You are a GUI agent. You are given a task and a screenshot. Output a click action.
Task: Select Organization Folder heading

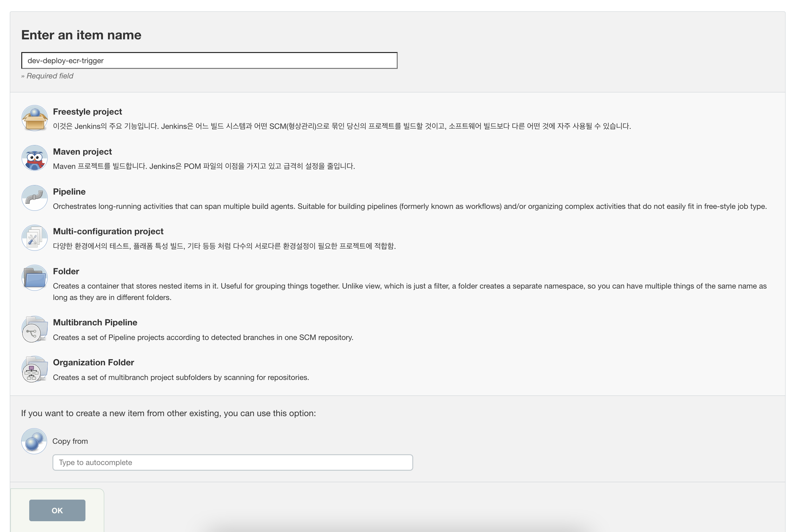click(93, 362)
